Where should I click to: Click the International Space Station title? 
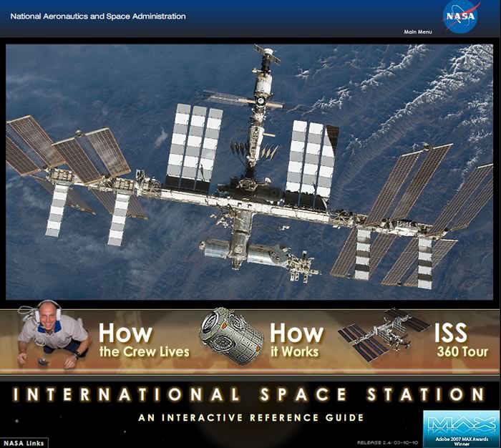click(x=250, y=394)
